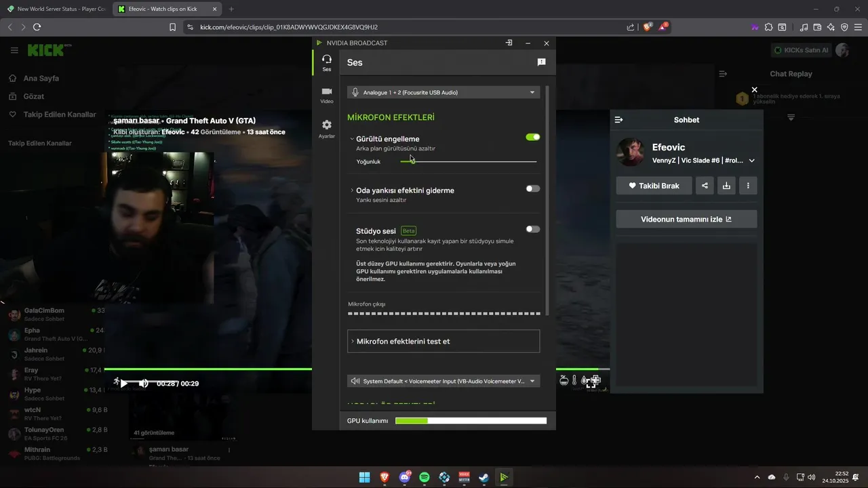Turn on the Stüdyo sesi toggle

pyautogui.click(x=533, y=229)
